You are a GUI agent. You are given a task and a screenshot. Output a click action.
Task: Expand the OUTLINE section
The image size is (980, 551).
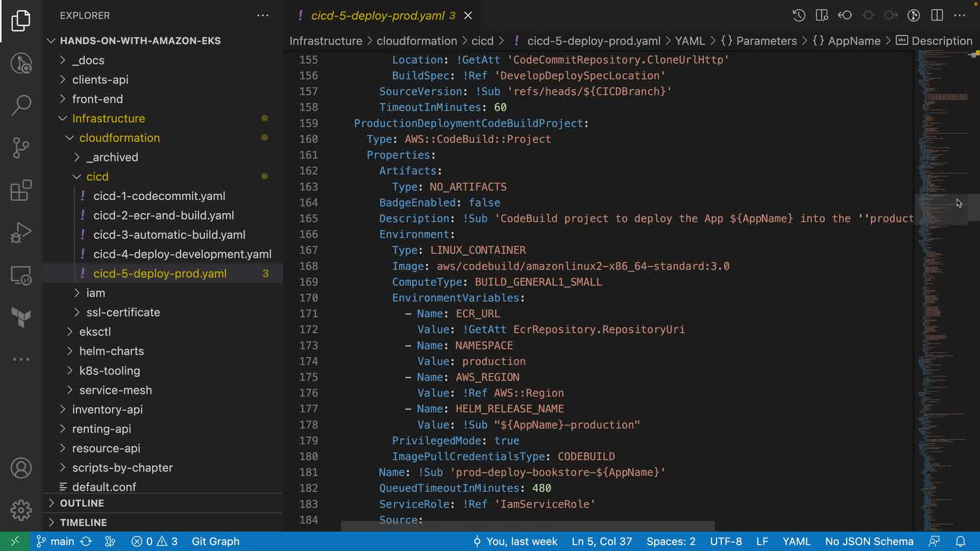point(82,503)
